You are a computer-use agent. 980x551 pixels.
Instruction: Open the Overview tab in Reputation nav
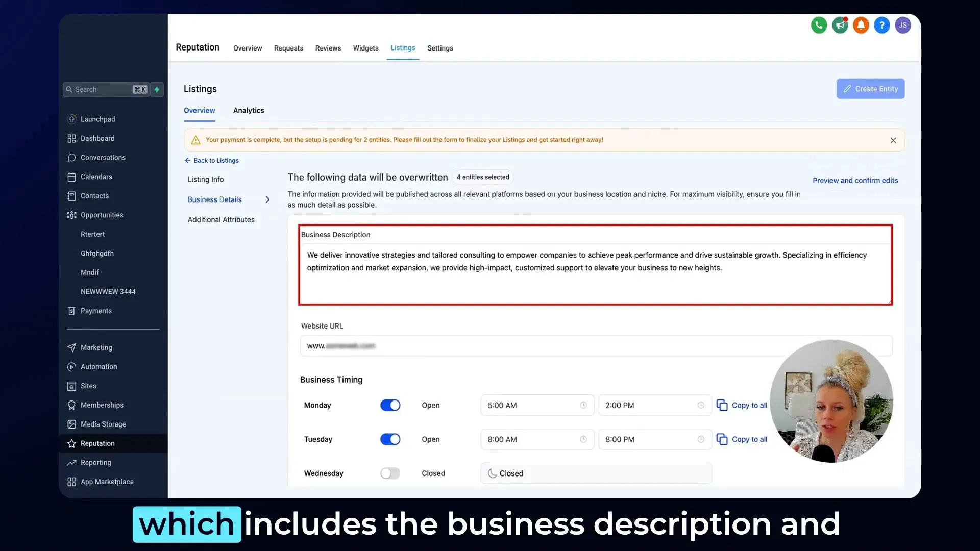coord(248,48)
